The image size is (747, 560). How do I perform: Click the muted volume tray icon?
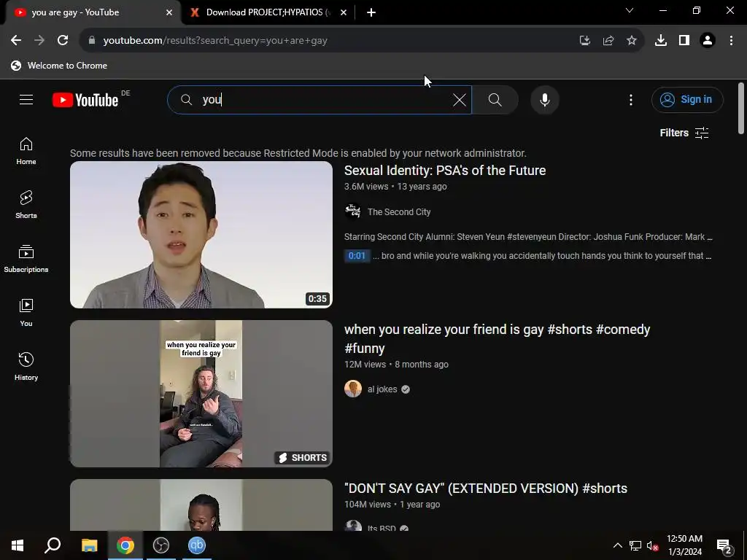(652, 545)
